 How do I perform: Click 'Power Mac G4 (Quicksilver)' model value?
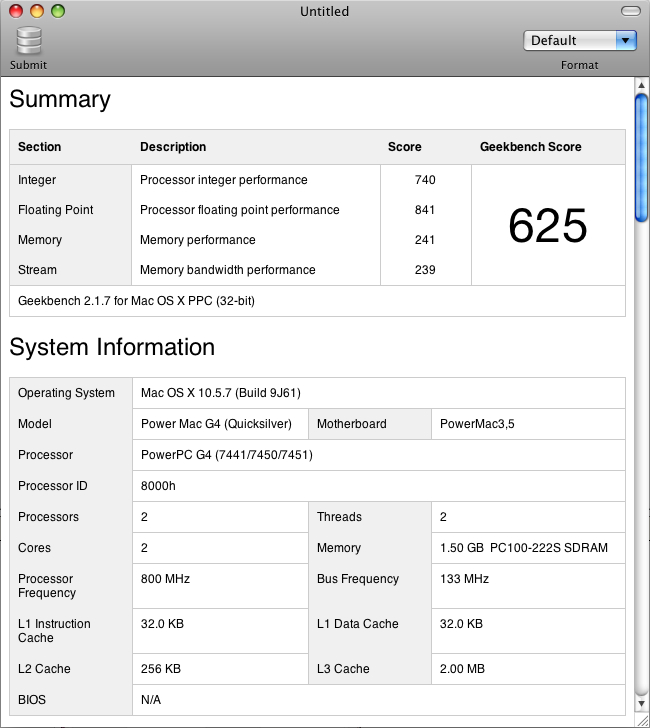tap(216, 424)
